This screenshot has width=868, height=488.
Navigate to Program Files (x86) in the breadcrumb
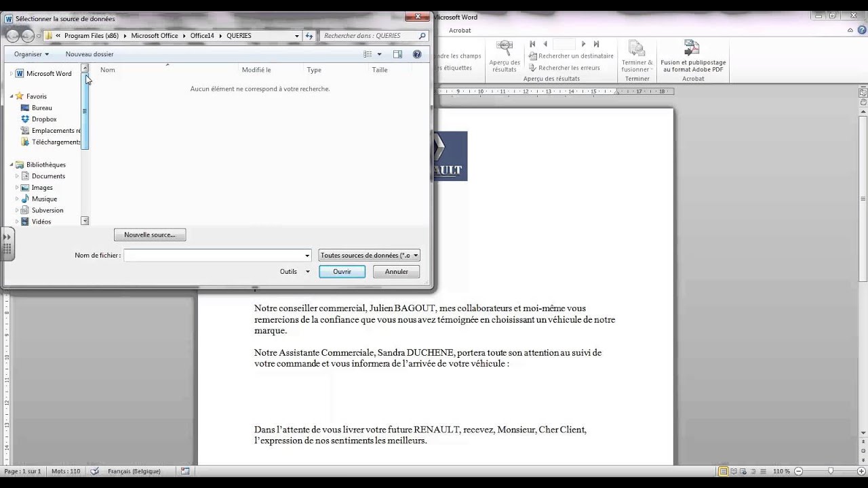(92, 36)
